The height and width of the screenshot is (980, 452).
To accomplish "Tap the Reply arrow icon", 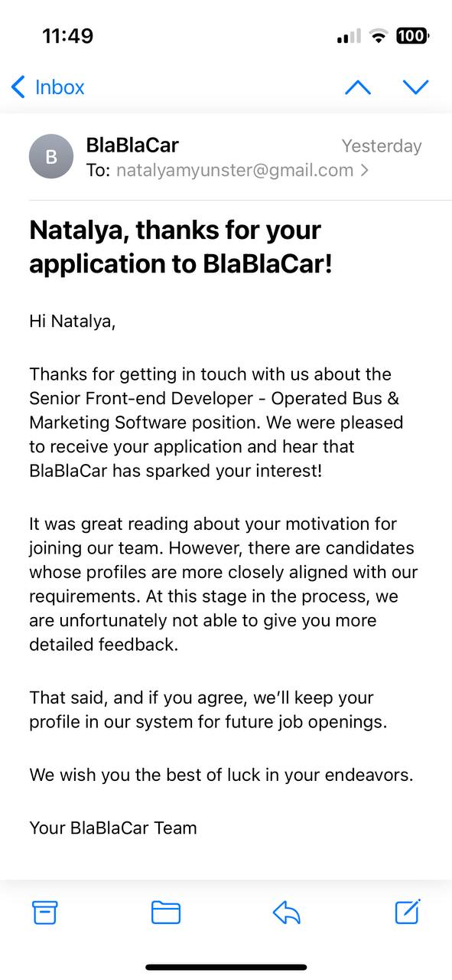I will 287,912.
